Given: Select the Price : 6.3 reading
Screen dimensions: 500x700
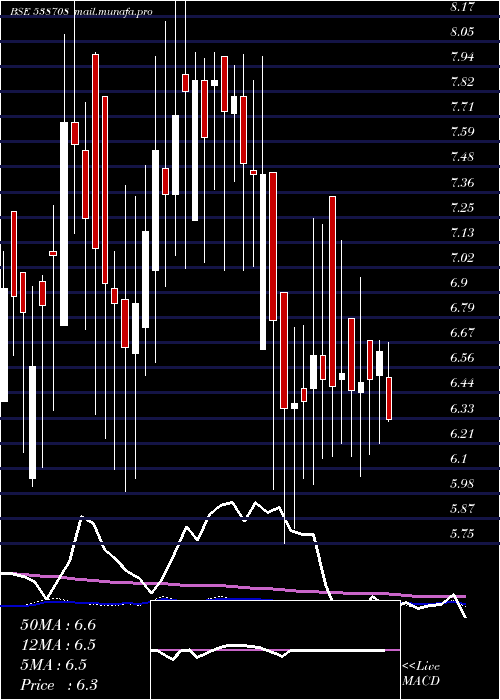Looking at the screenshot, I should pyautogui.click(x=59, y=685).
